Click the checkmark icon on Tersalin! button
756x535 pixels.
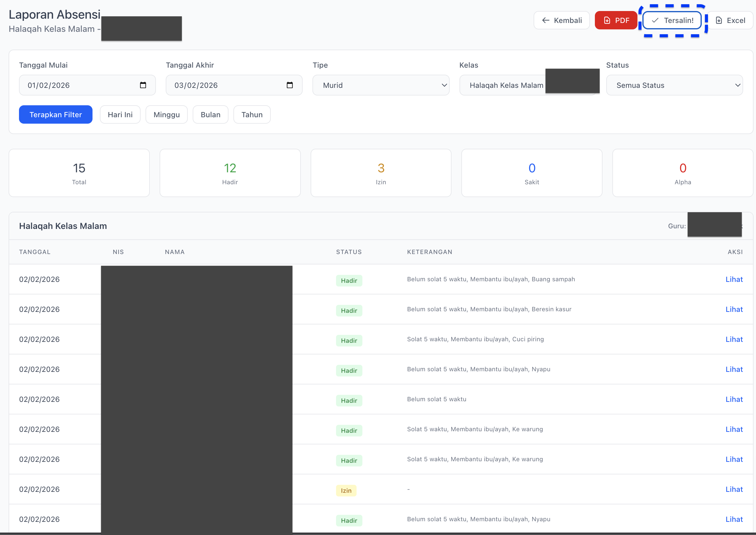(655, 21)
